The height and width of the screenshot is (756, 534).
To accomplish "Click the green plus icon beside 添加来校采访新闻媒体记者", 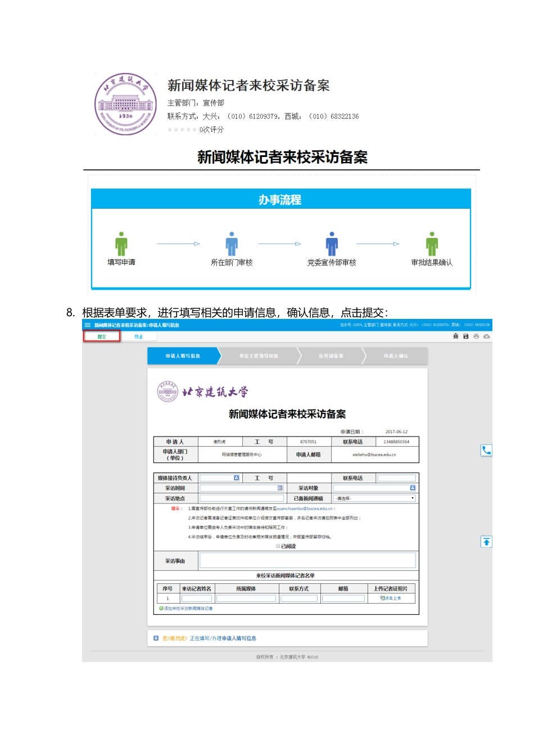I will pos(161,608).
